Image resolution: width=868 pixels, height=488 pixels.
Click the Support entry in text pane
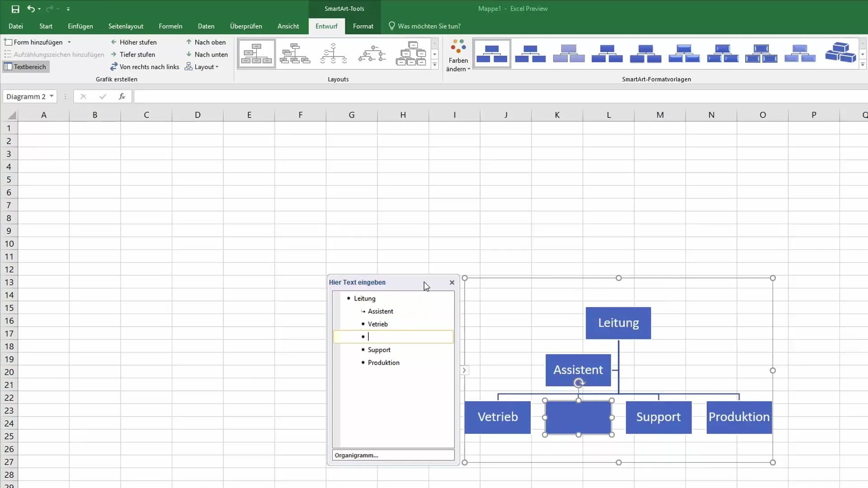[x=379, y=350]
